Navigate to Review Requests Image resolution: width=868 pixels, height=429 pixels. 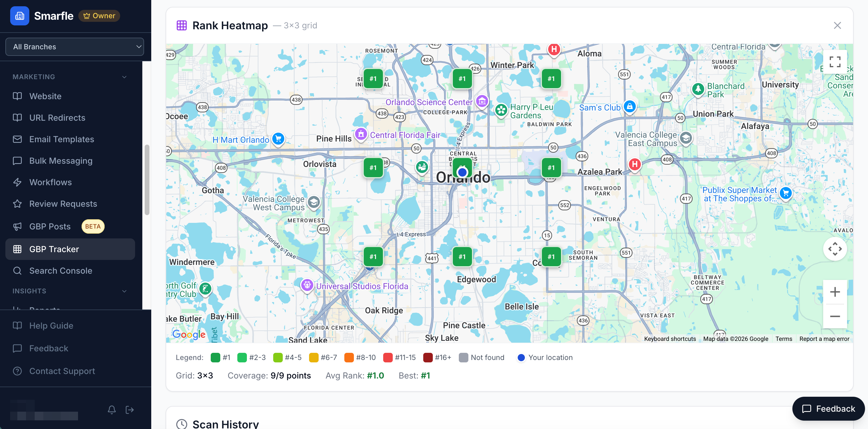(x=70, y=204)
